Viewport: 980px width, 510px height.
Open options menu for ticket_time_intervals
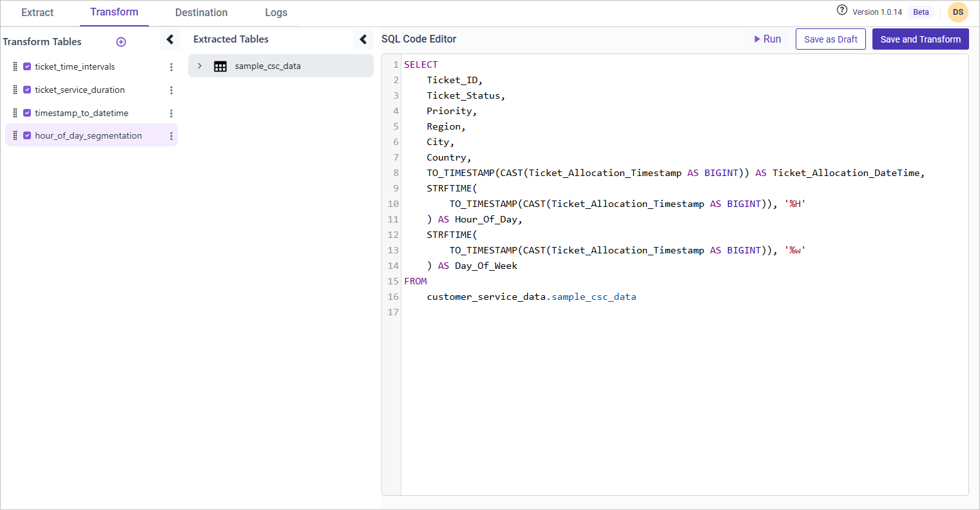171,67
